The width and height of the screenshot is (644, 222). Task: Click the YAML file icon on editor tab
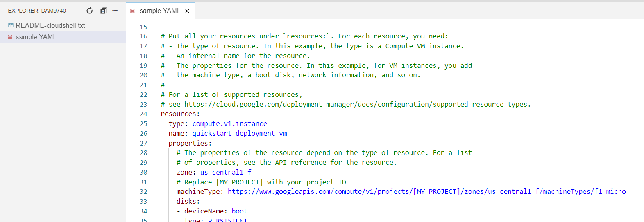(x=133, y=11)
